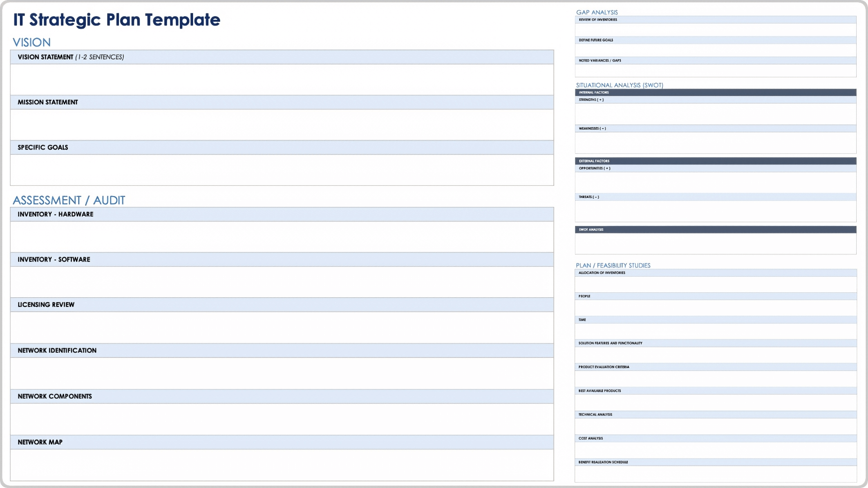This screenshot has height=488, width=868.
Task: Select the Network Map header
Action: point(282,442)
